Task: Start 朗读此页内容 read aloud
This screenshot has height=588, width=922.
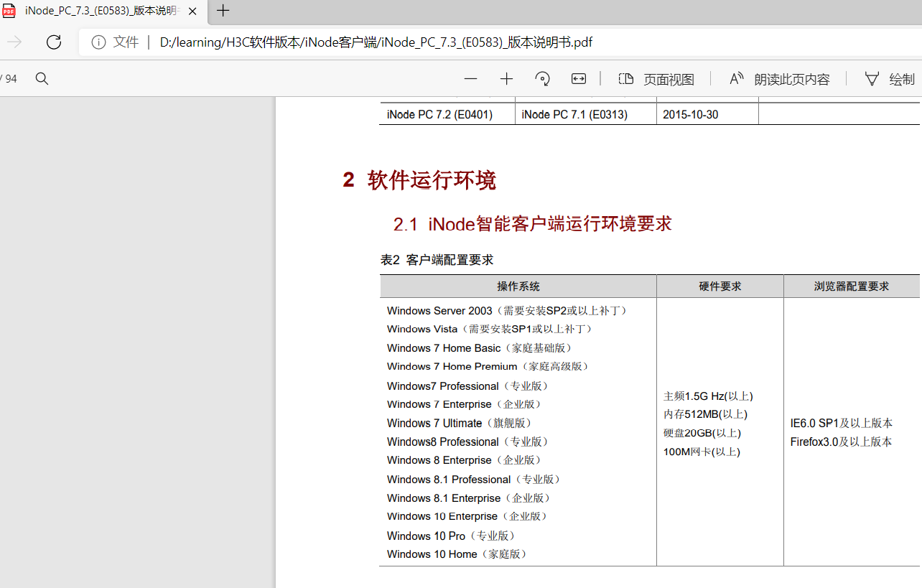Action: coord(779,79)
